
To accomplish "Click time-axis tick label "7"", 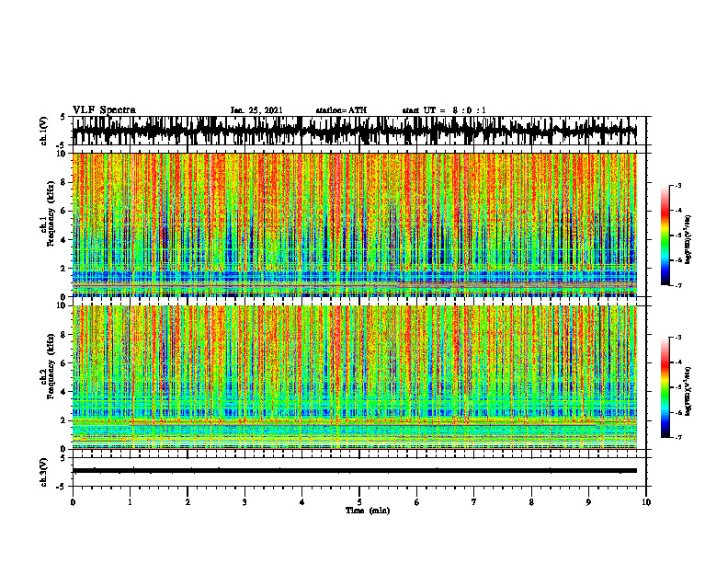I will coord(473,502).
